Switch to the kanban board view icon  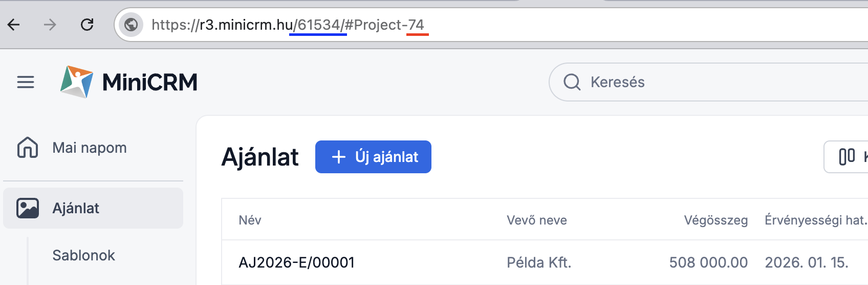tap(847, 157)
